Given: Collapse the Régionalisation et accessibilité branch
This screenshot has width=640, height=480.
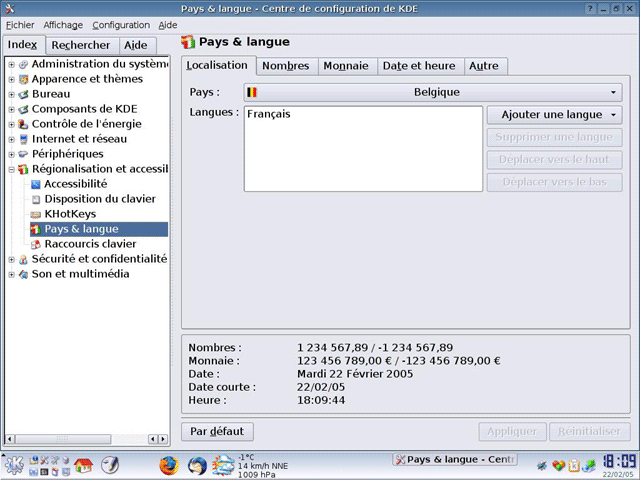Looking at the screenshot, I should [x=11, y=169].
